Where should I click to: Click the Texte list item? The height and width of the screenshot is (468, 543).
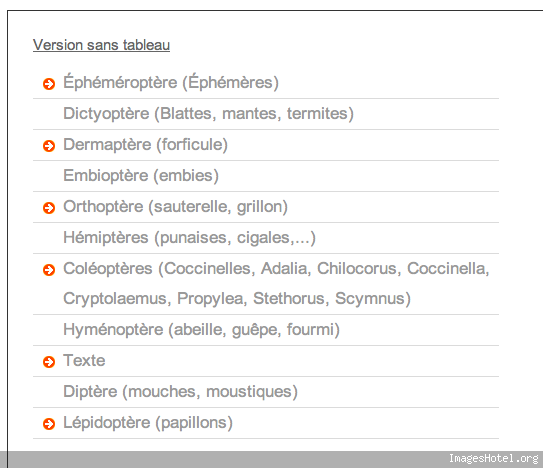(x=84, y=361)
